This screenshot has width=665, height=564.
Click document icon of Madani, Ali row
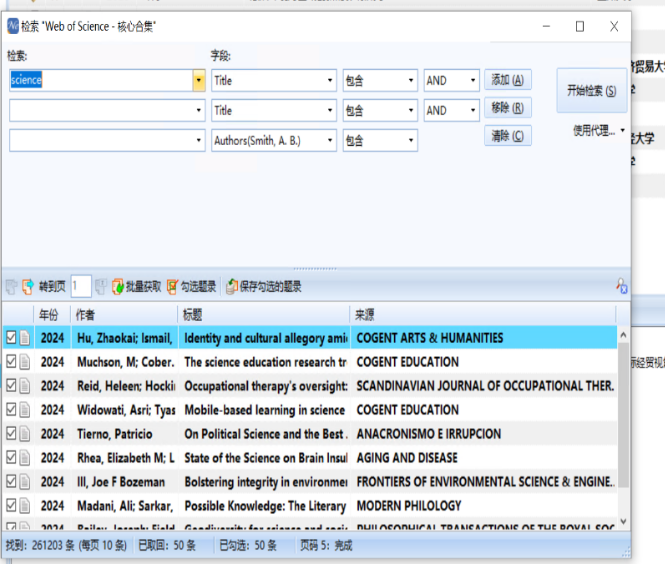point(25,506)
